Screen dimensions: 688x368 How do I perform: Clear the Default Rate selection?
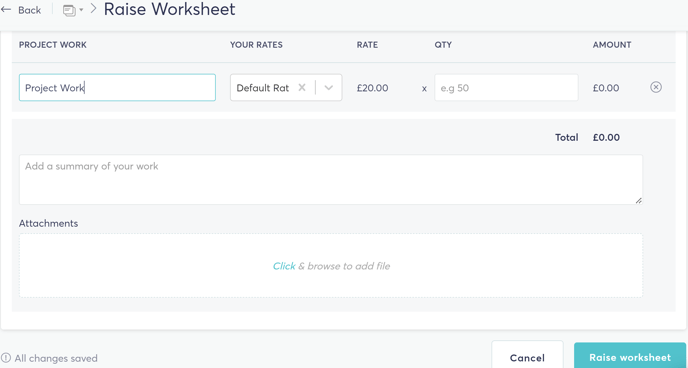click(302, 87)
